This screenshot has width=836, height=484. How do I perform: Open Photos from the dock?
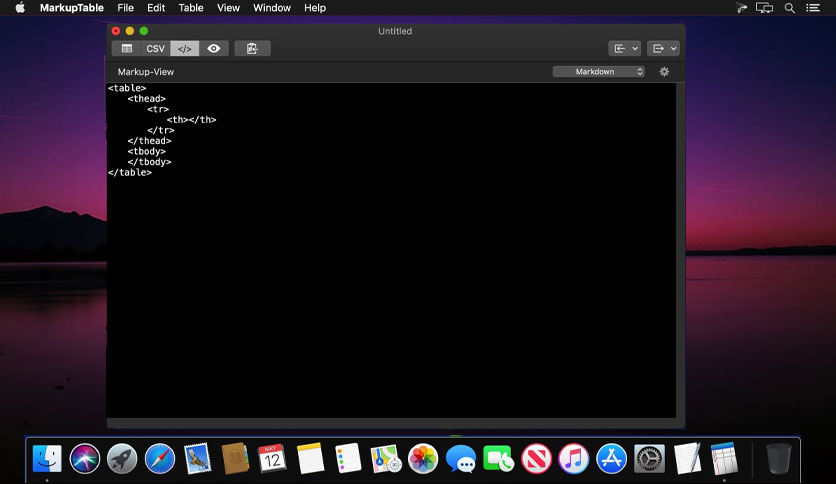[x=423, y=458]
